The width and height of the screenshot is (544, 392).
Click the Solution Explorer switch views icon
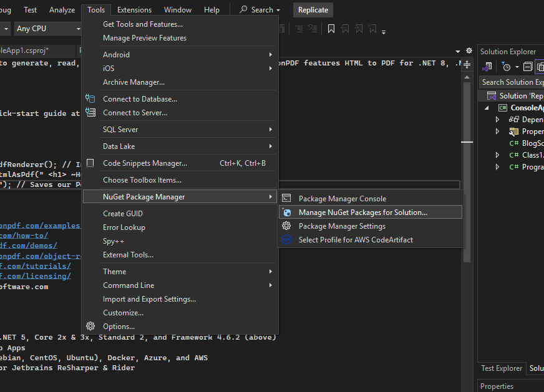pyautogui.click(x=487, y=67)
